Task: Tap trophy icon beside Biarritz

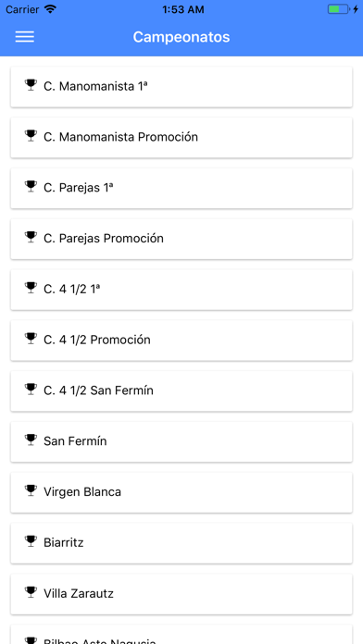Action: coord(31,541)
